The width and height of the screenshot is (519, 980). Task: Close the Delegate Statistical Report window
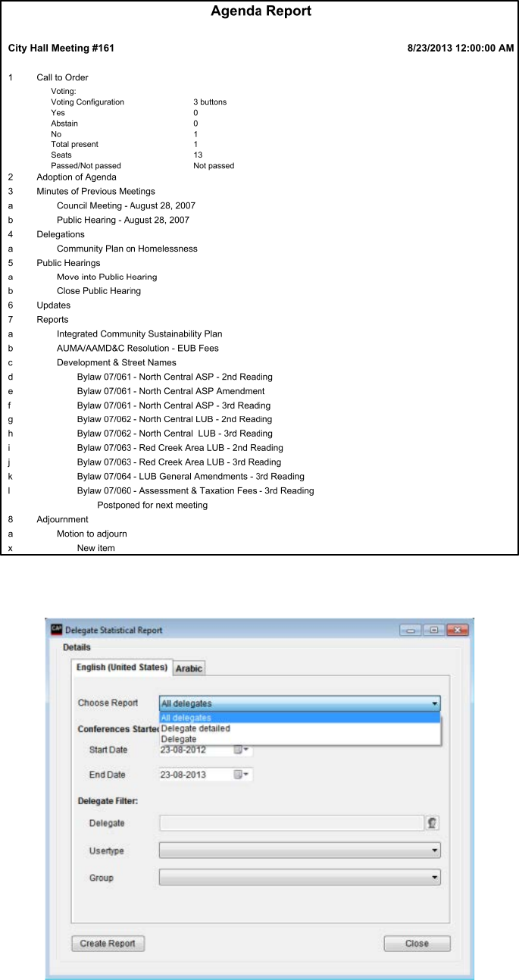click(457, 630)
